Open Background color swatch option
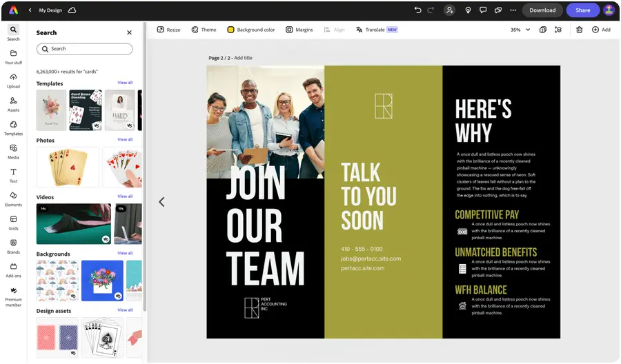This screenshot has width=621, height=364. (x=251, y=30)
